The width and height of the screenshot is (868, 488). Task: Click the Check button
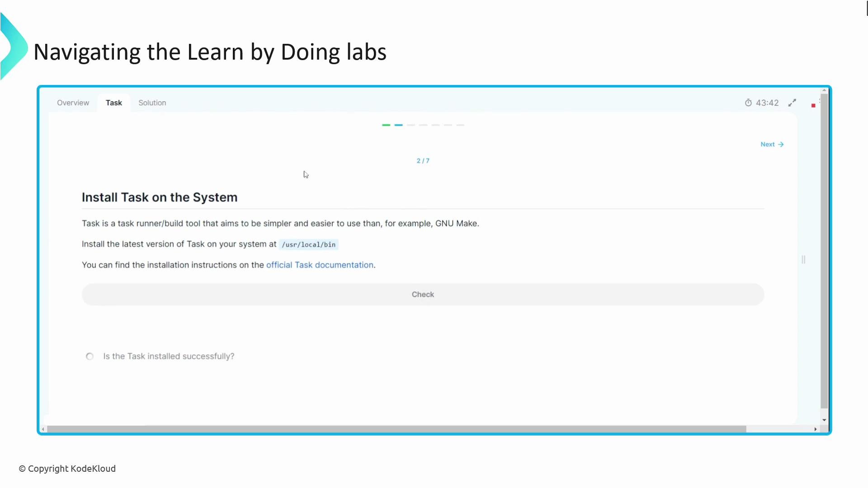pos(423,294)
